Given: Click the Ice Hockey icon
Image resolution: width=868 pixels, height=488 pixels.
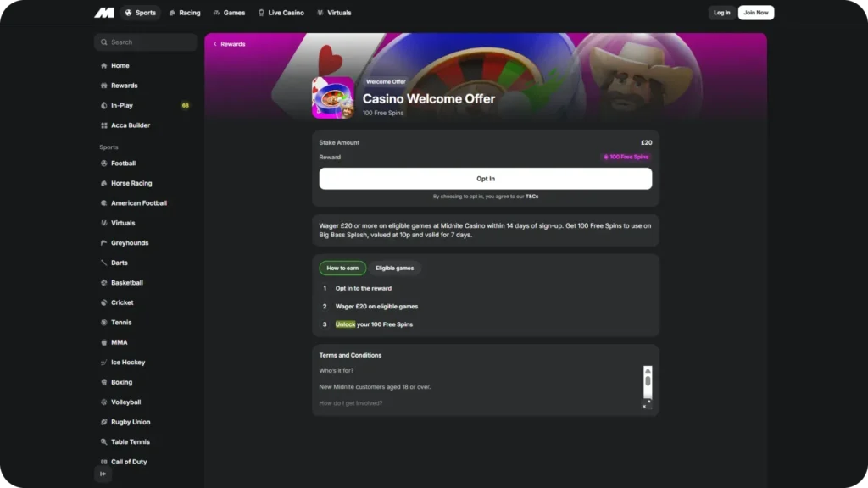Looking at the screenshot, I should pyautogui.click(x=104, y=363).
